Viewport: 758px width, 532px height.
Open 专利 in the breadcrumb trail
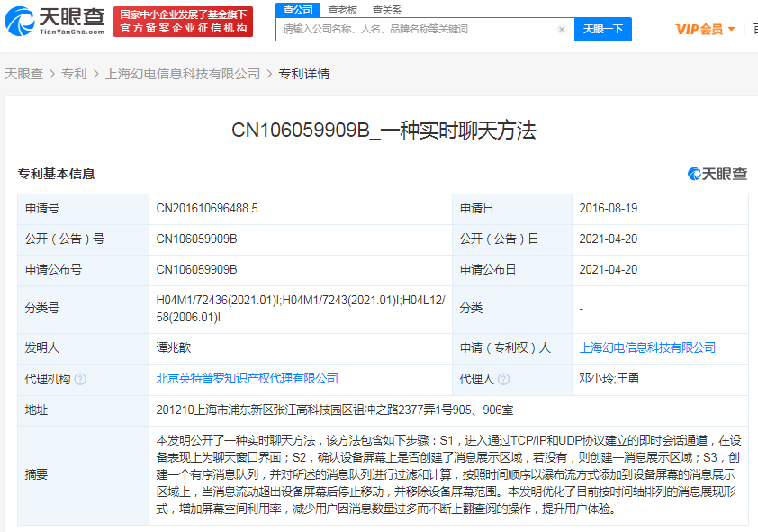[x=74, y=74]
